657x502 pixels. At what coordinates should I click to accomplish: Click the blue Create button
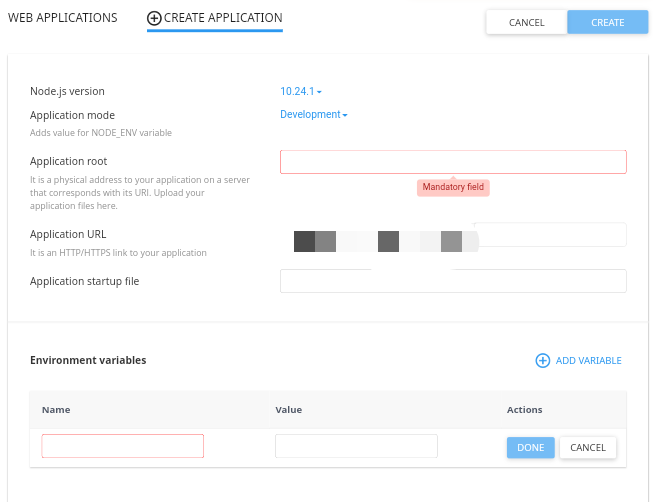[607, 22]
